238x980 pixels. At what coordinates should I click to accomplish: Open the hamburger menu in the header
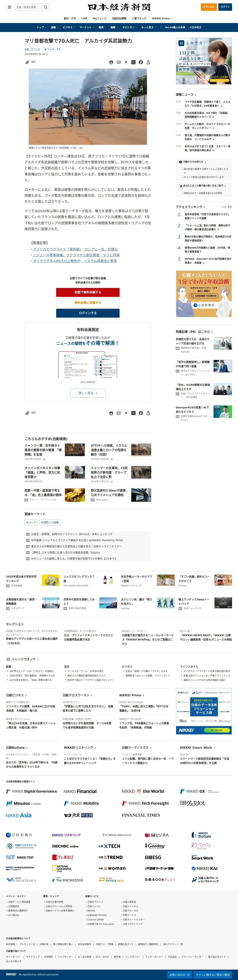9,7
